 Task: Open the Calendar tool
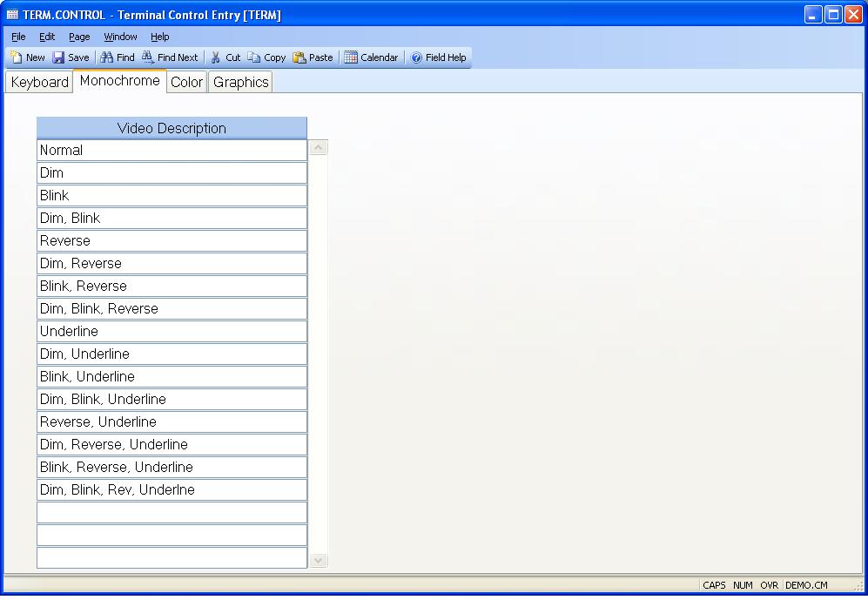tap(351, 57)
